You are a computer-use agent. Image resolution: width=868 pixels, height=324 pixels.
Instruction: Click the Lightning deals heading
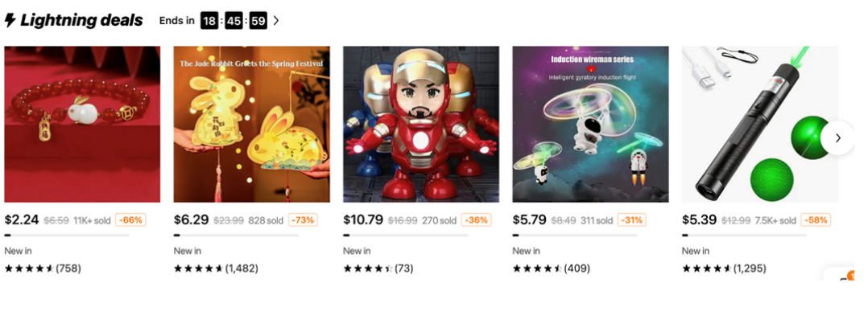(81, 20)
